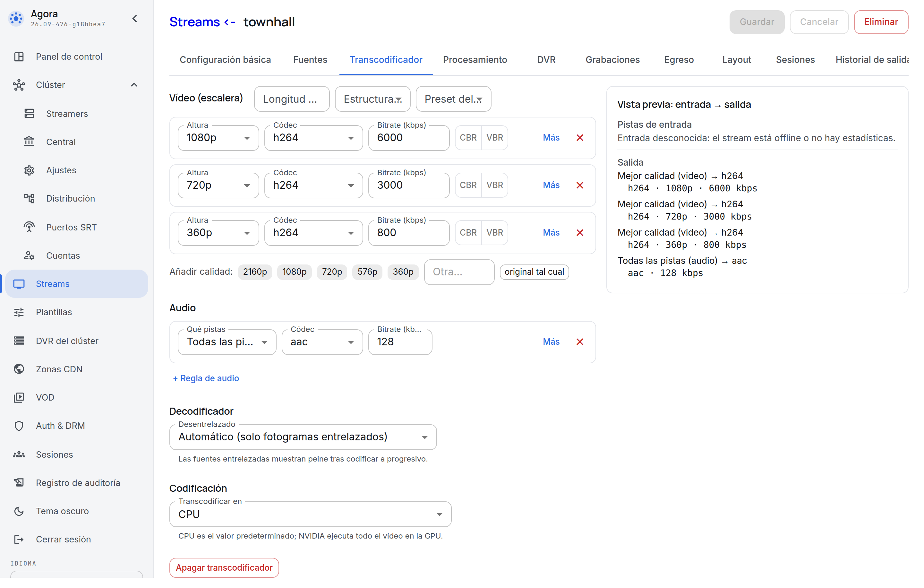This screenshot has width=924, height=588.
Task: Open the Altura dropdown showing 1080p
Action: [x=218, y=138]
